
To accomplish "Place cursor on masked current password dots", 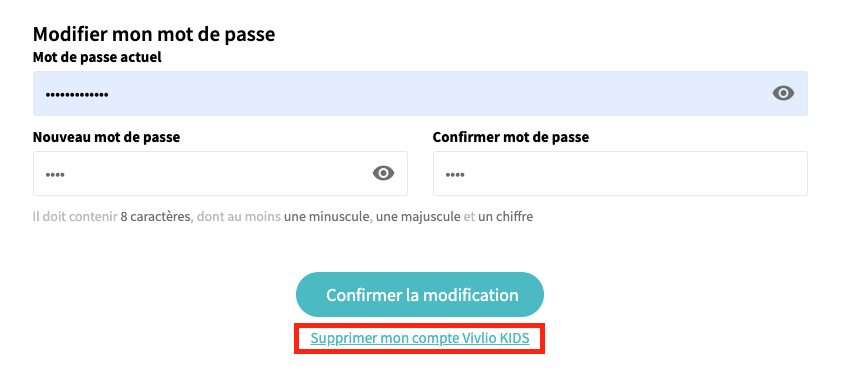I will pyautogui.click(x=76, y=95).
